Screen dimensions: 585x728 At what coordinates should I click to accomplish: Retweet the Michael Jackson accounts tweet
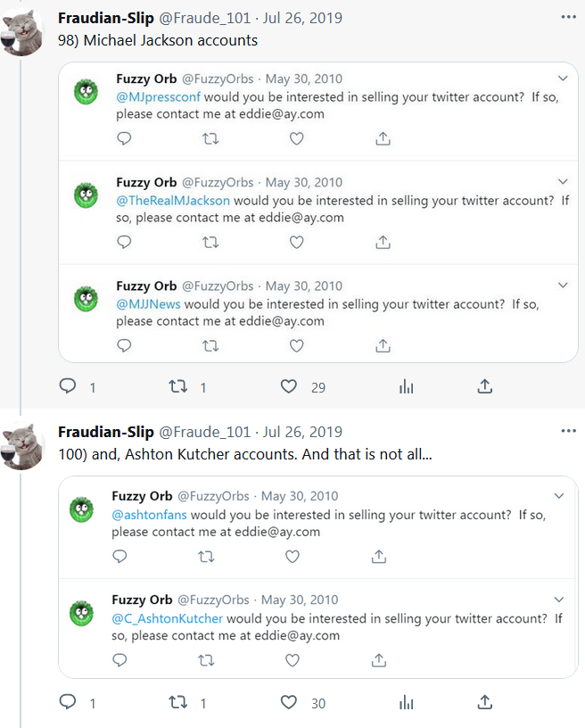coord(177,386)
